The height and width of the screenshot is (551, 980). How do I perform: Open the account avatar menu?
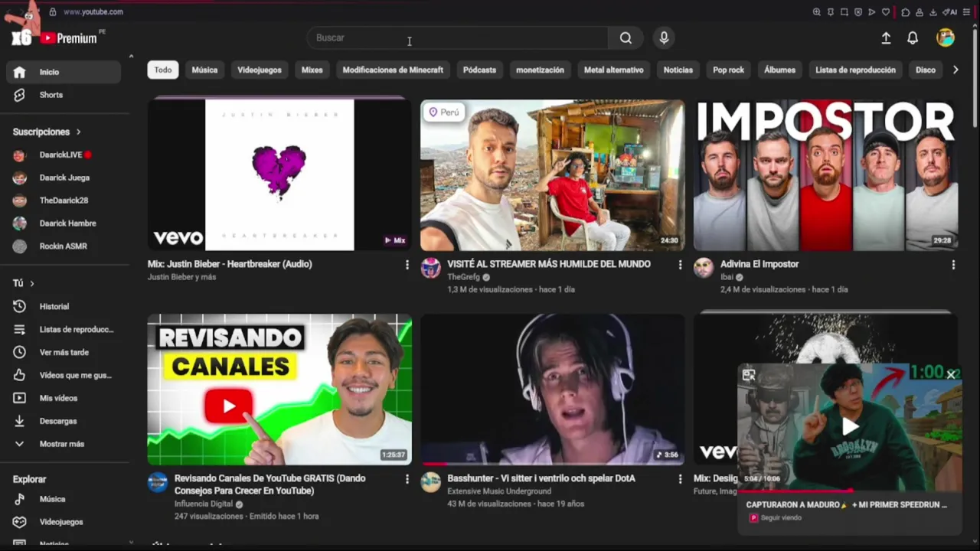pyautogui.click(x=946, y=37)
